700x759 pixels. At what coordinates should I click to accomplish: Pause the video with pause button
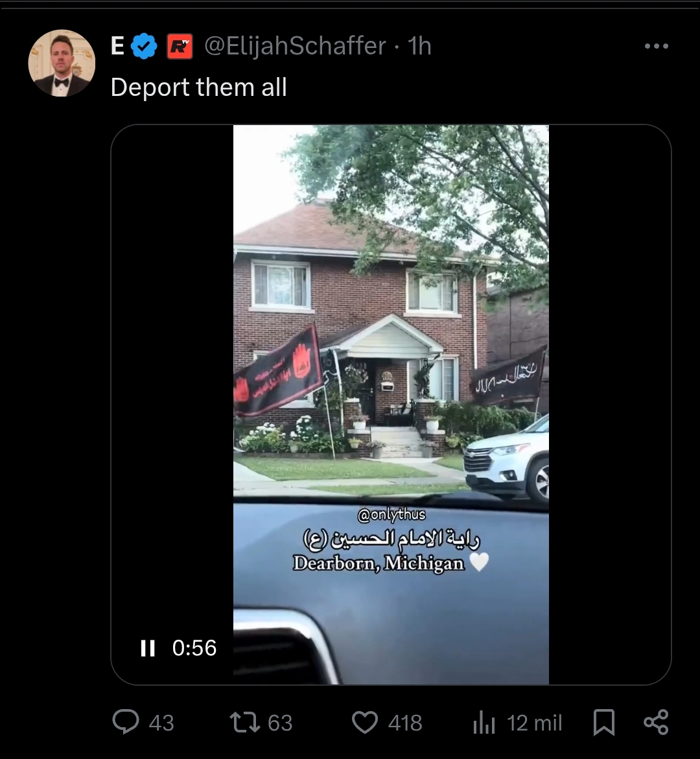[148, 648]
